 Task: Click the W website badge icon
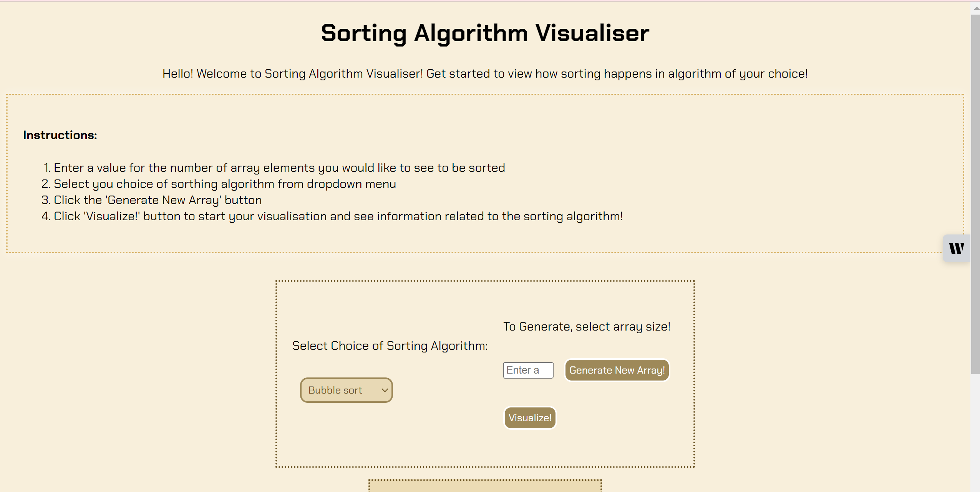[x=957, y=248]
